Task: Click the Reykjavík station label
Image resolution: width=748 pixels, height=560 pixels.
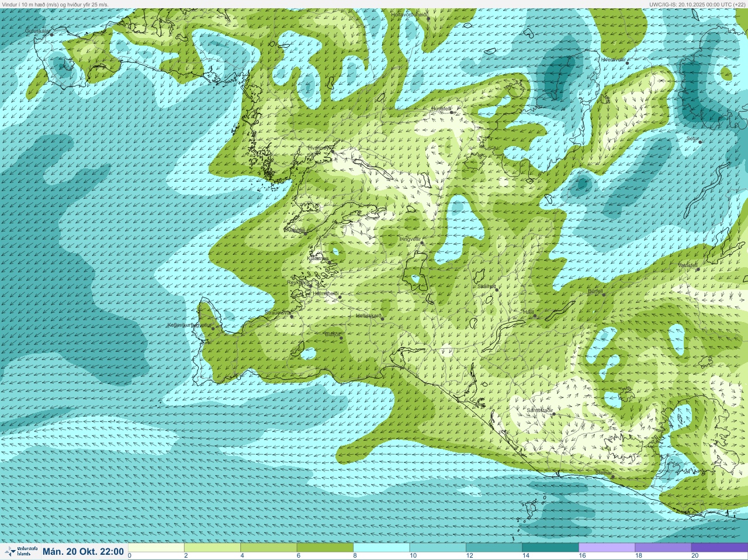Action: pyautogui.click(x=297, y=282)
